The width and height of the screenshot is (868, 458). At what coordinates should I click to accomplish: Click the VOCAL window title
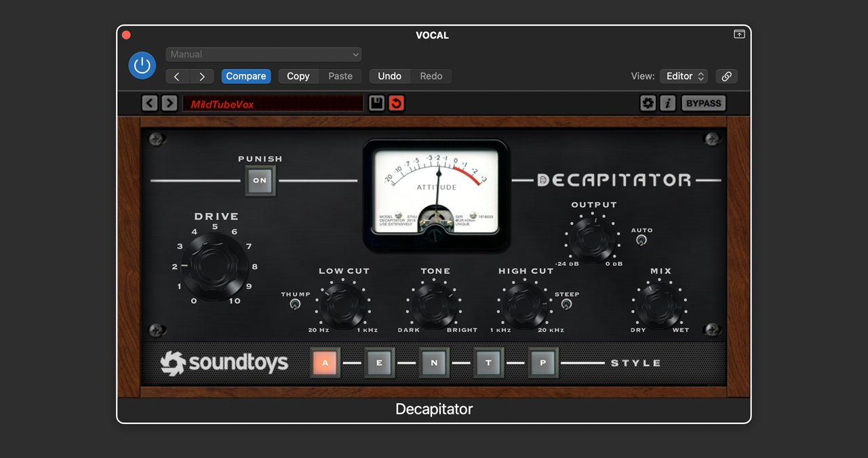coord(433,35)
